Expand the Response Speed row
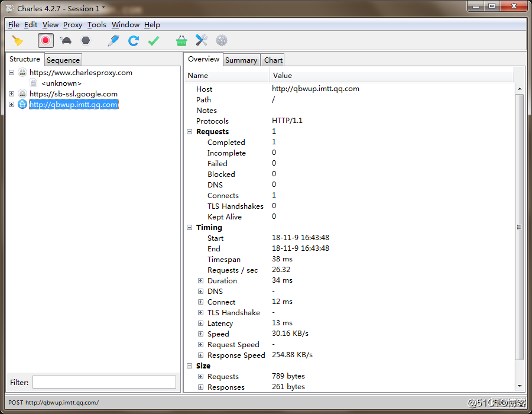 [200, 355]
